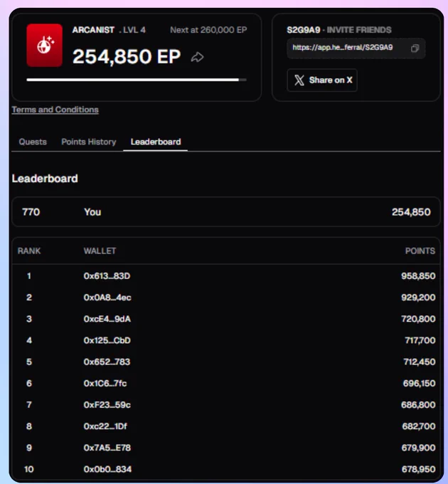Click the POINTS column header
Viewport: 448px width, 484px height.
[418, 251]
